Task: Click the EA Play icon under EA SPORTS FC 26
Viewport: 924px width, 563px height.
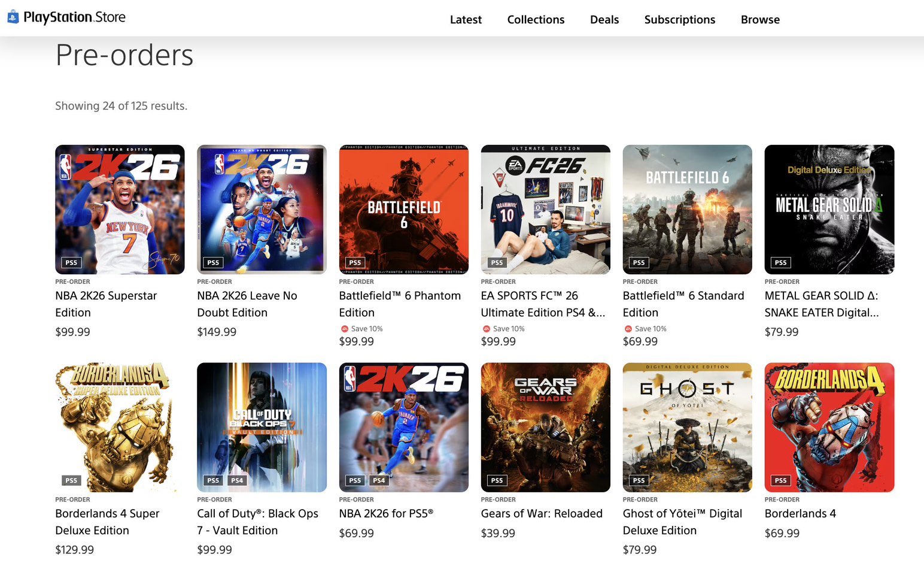Action: point(486,329)
